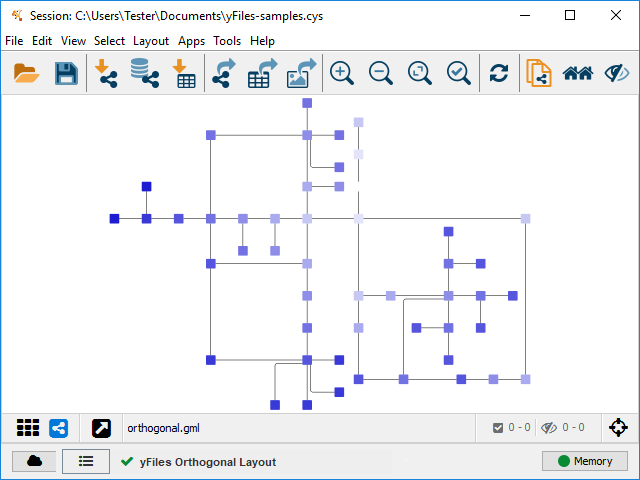
Task: Click the orthogonal.gml network title
Action: [164, 428]
